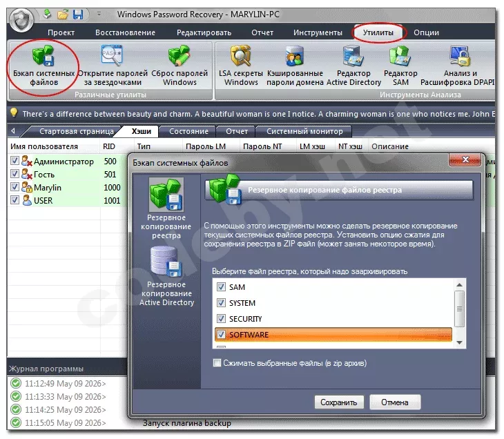This screenshot has height=439, width=504.
Task: Launch the Active Directory editor
Action: (x=353, y=56)
